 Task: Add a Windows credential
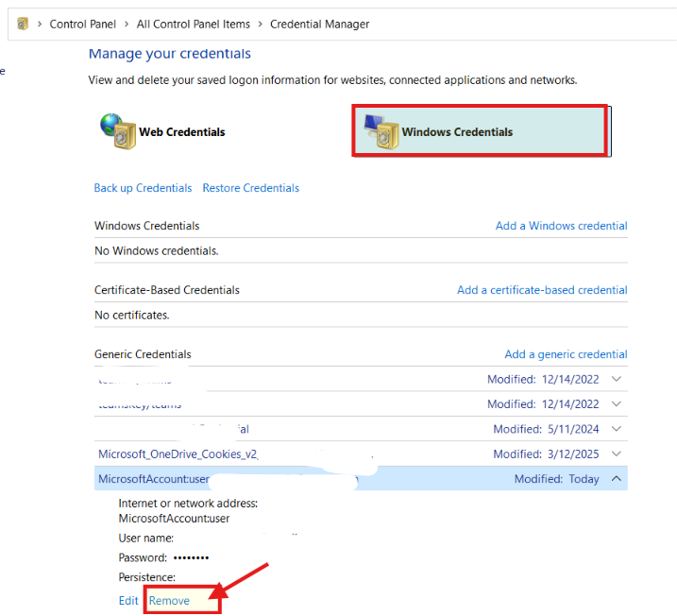[561, 226]
